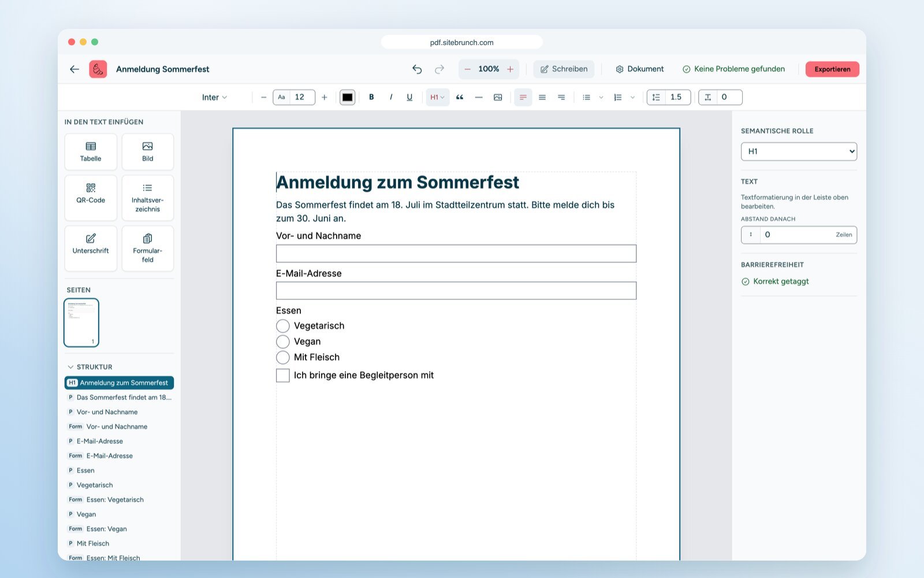
Task: Insert a horizontal rule
Action: coord(479,97)
